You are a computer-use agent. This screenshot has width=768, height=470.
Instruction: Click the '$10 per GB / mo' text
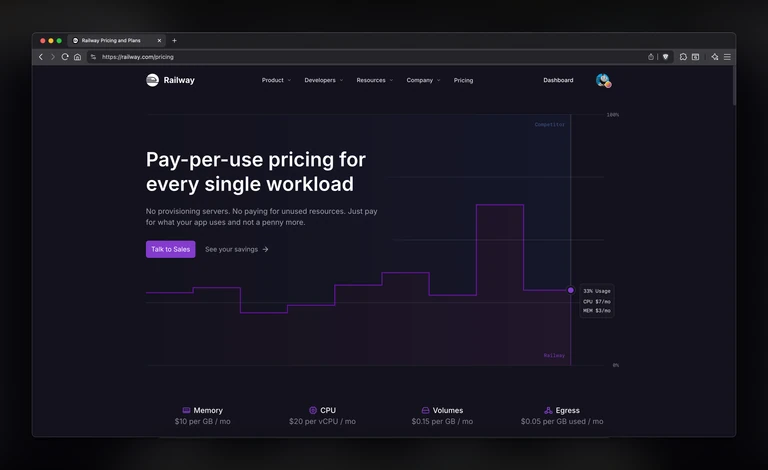[202, 422]
